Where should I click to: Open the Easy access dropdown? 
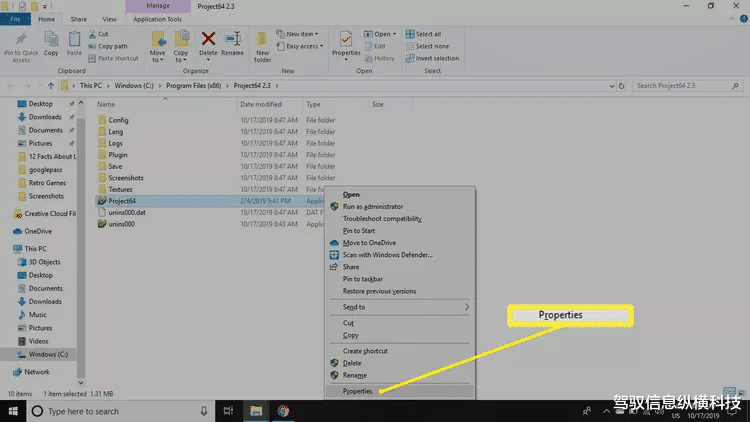click(300, 46)
